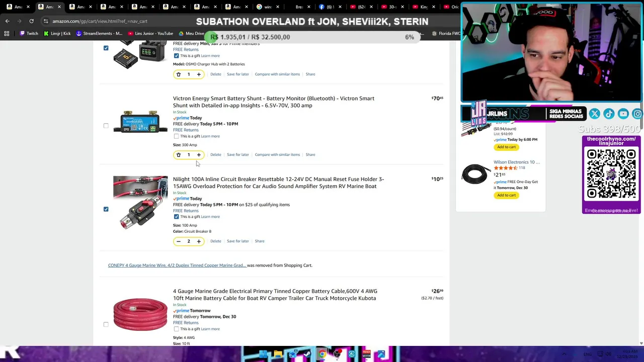
Task: Click the red 4 Gauge cable product image
Action: 140,314
